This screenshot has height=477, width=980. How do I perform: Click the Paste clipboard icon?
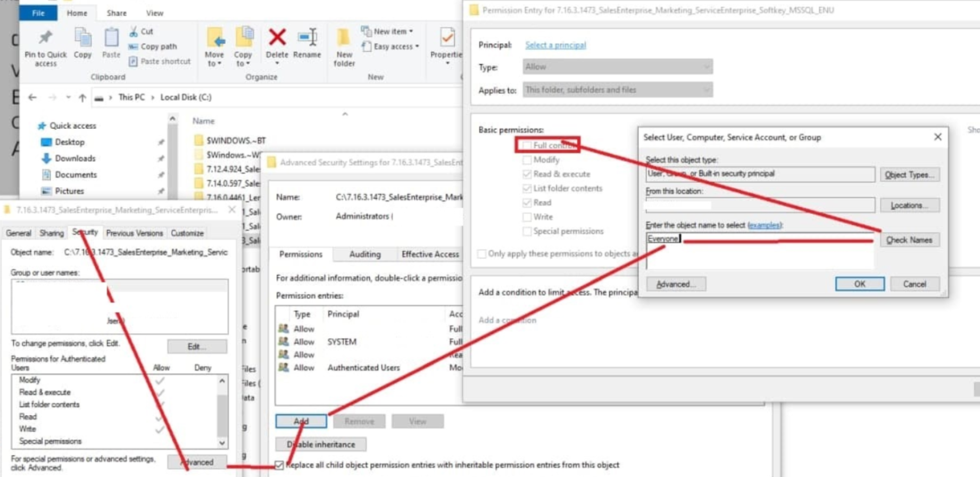coord(111,38)
